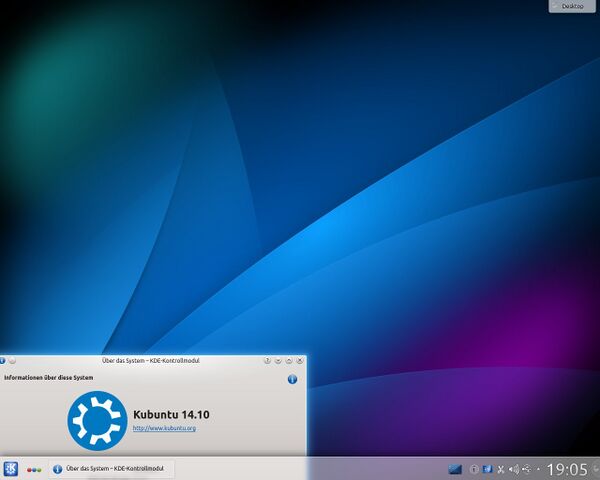The height and width of the screenshot is (480, 600).
Task: Click the question mark help button in the title bar
Action: pos(268,360)
